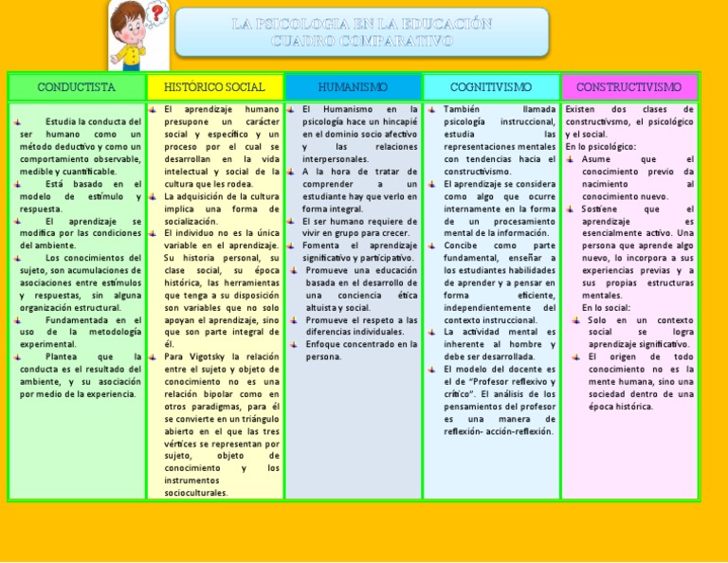The width and height of the screenshot is (728, 563).
Task: Click bullet icon before 'Para Vigotsky la relación'
Action: coord(153,357)
